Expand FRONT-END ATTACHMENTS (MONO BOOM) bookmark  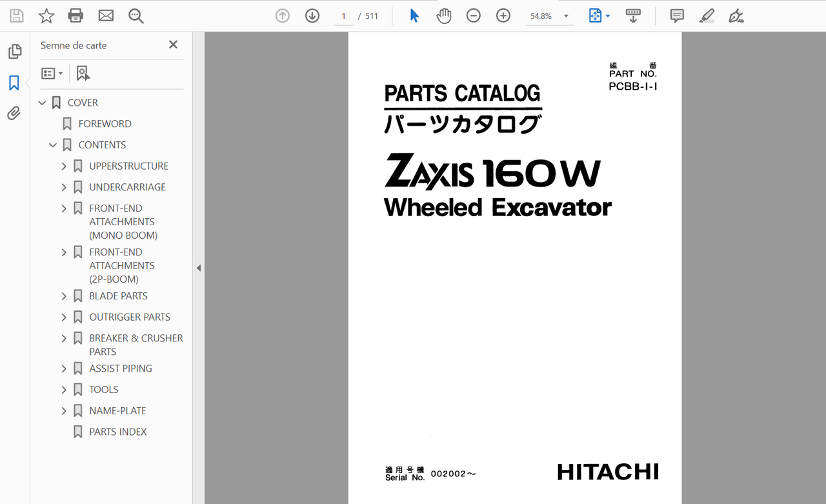64,208
